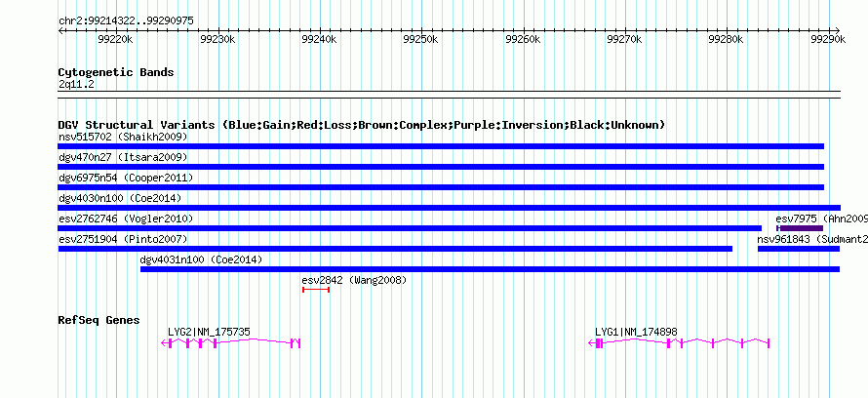Click the esv2762746 (Vogler2010) label
The height and width of the screenshot is (398, 868).
(126, 219)
